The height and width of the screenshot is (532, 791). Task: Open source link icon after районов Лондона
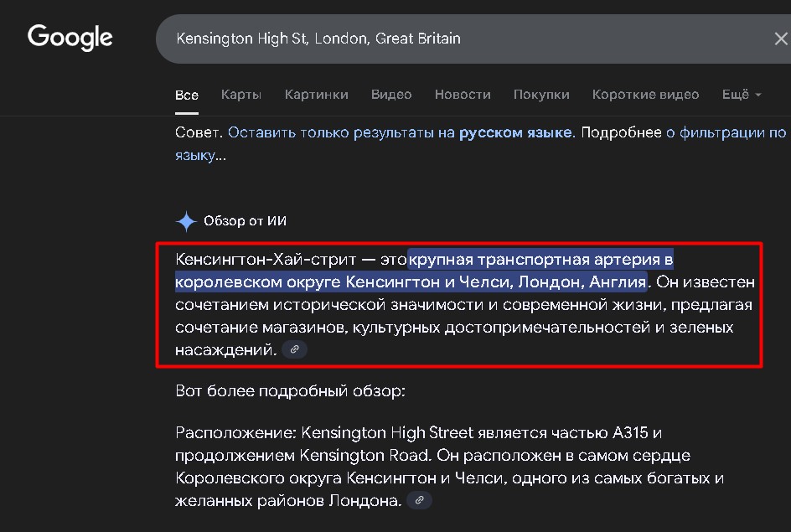coord(419,500)
